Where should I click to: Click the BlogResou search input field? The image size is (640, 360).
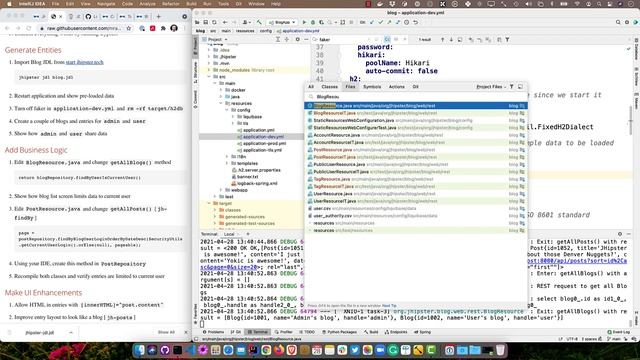pos(416,97)
